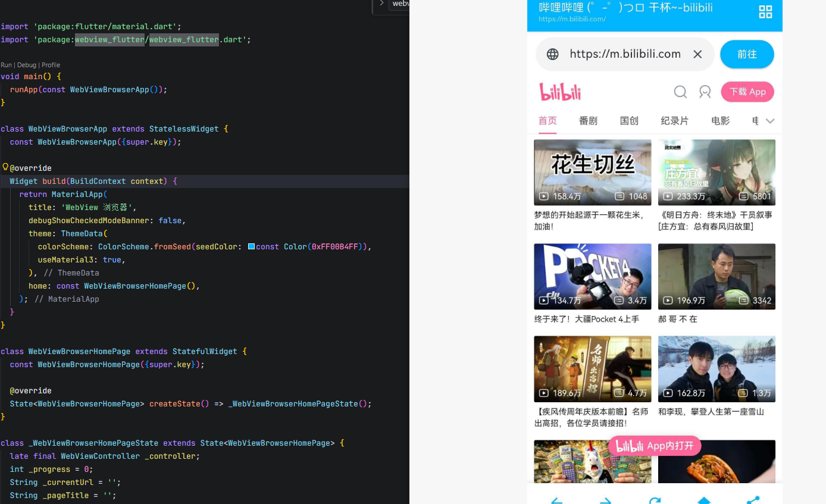
Task: Go back with the left arrow icon
Action: click(x=556, y=500)
